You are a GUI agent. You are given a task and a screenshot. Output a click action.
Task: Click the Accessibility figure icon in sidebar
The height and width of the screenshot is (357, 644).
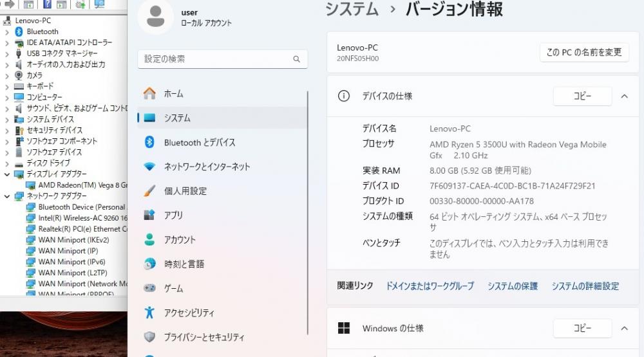(149, 313)
